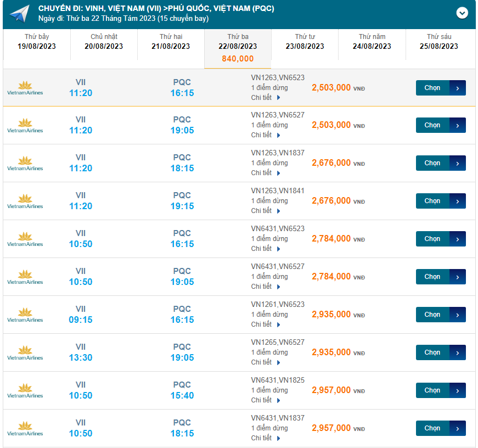Click the arrow on Chọn button for VN1261,VN6523
478x448 pixels.
tap(458, 315)
